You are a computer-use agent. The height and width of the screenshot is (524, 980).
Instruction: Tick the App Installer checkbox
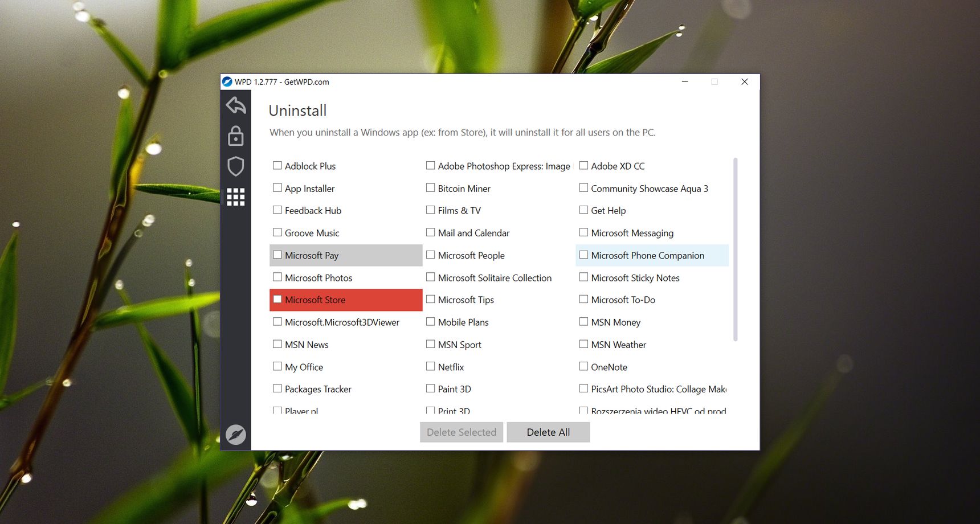pos(277,188)
